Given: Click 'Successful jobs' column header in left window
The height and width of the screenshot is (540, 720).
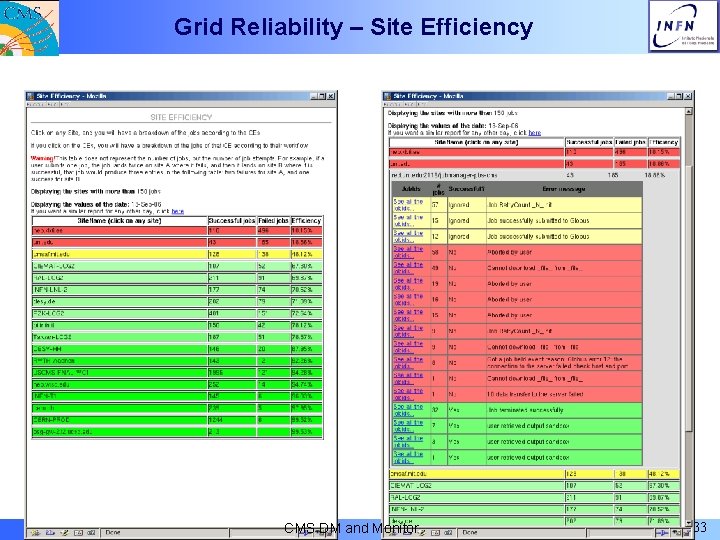Looking at the screenshot, I should (x=232, y=221).
